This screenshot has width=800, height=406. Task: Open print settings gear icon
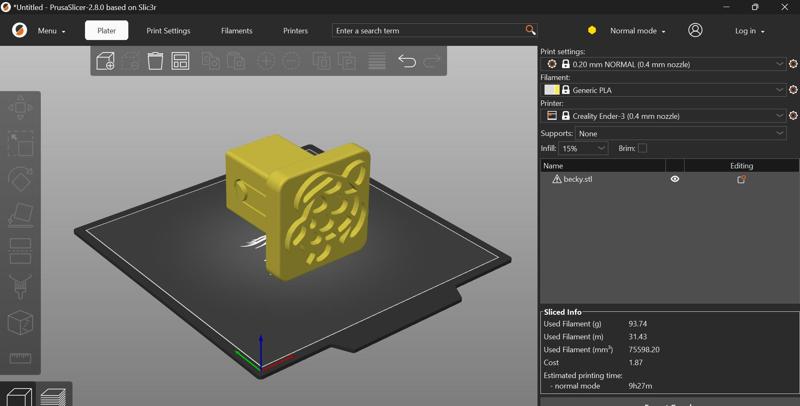point(793,64)
